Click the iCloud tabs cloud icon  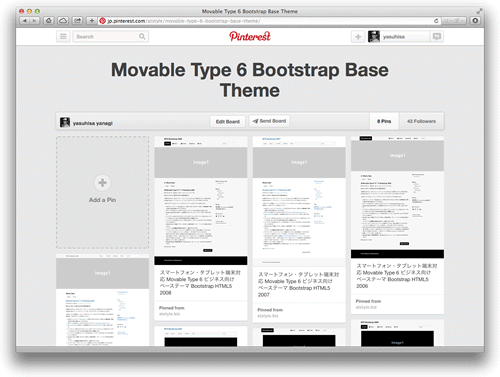click(x=63, y=21)
